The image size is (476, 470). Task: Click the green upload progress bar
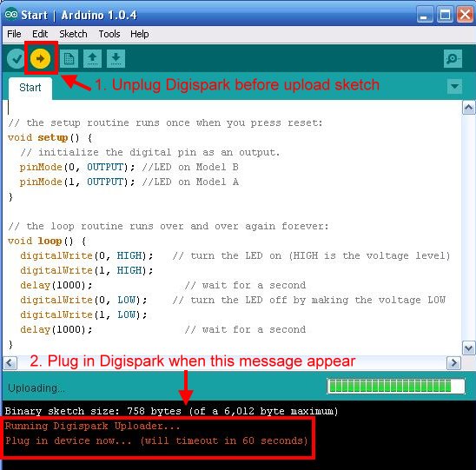coord(396,387)
